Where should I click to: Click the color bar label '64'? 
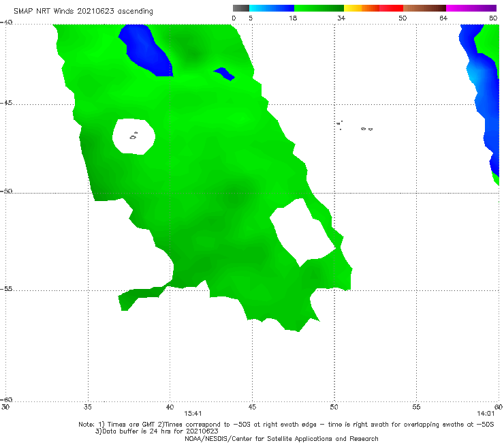pyautogui.click(x=443, y=18)
